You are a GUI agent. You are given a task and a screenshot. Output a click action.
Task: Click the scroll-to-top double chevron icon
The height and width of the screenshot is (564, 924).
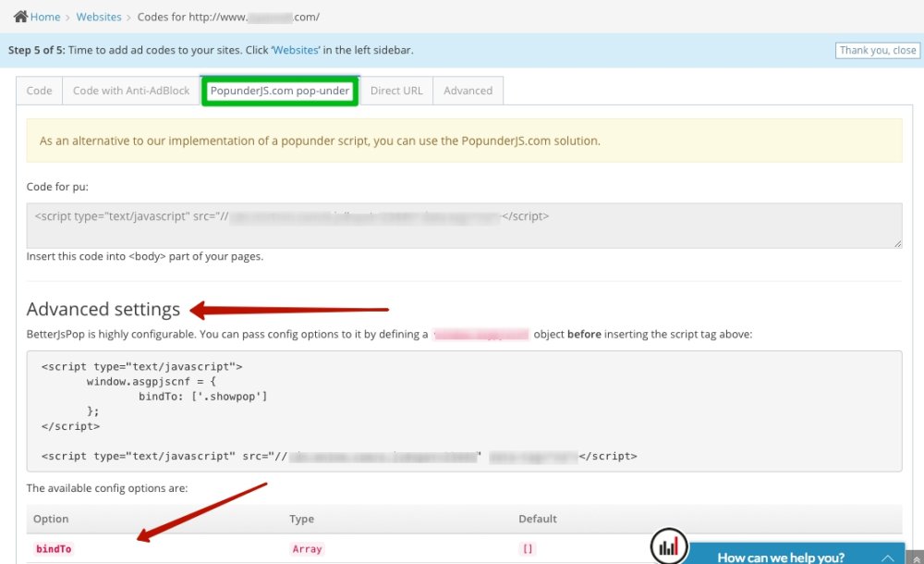[915, 558]
